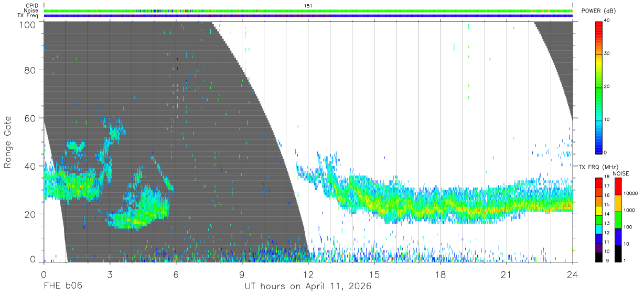
Task: Click the POWER (dB) colorbar title
Action: 598,11
